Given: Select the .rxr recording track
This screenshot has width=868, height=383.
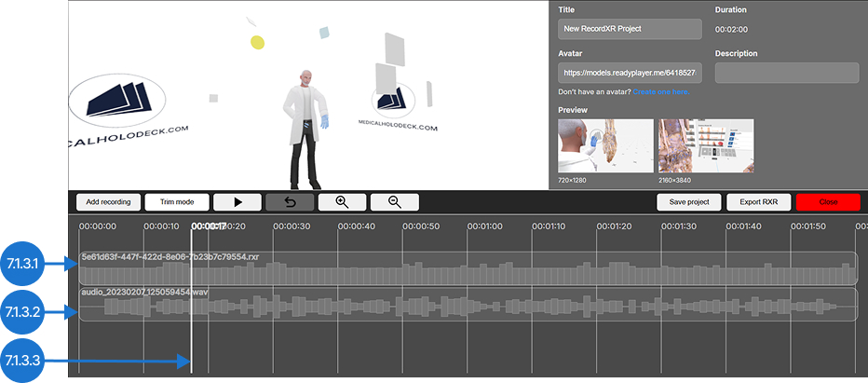Looking at the screenshot, I should [x=468, y=268].
